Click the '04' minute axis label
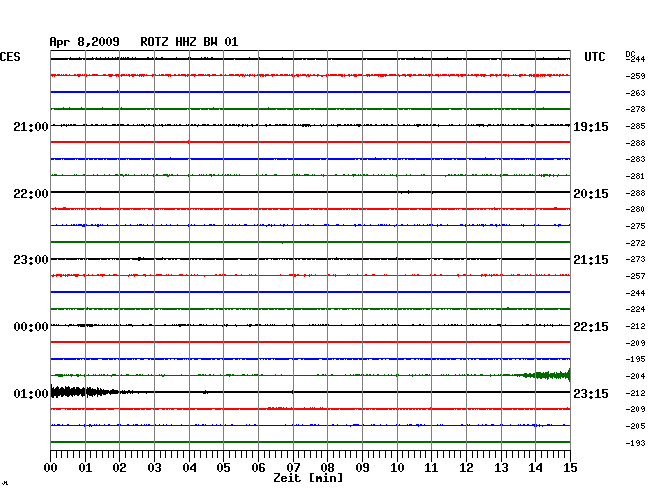 pyautogui.click(x=189, y=468)
